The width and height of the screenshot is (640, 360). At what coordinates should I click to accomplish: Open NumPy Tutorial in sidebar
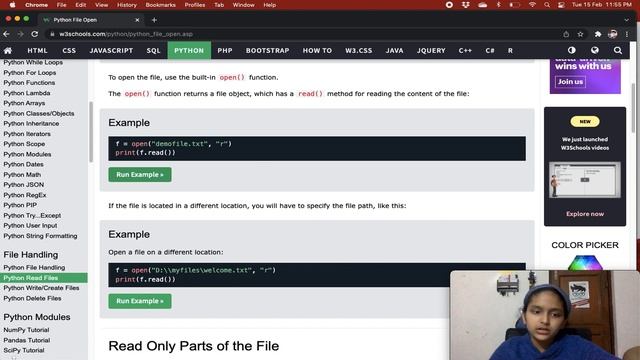pos(26,330)
